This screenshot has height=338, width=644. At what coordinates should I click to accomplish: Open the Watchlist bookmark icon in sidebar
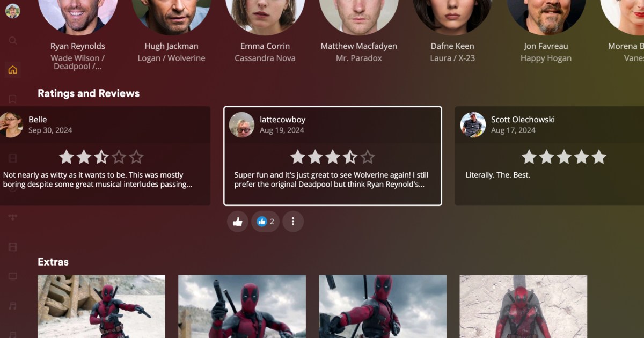point(13,99)
